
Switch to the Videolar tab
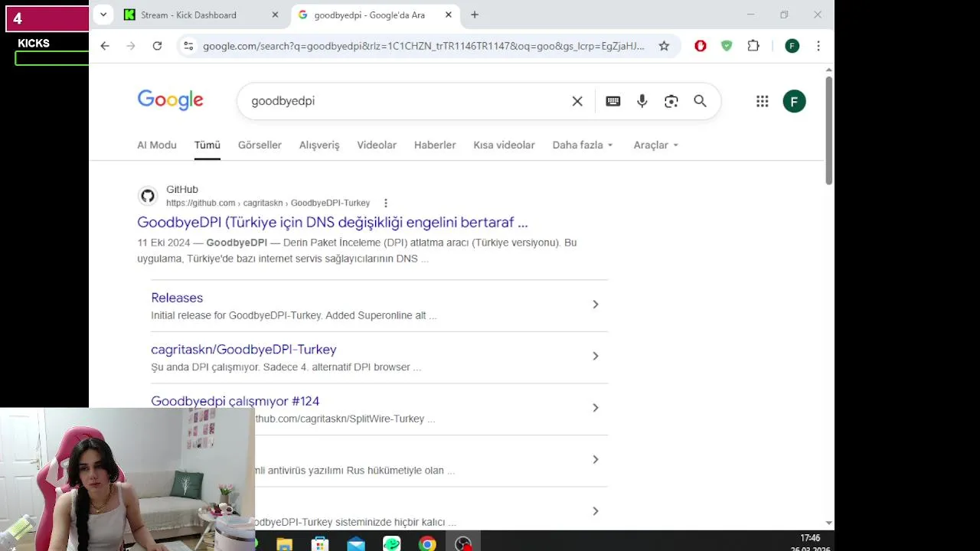click(377, 145)
